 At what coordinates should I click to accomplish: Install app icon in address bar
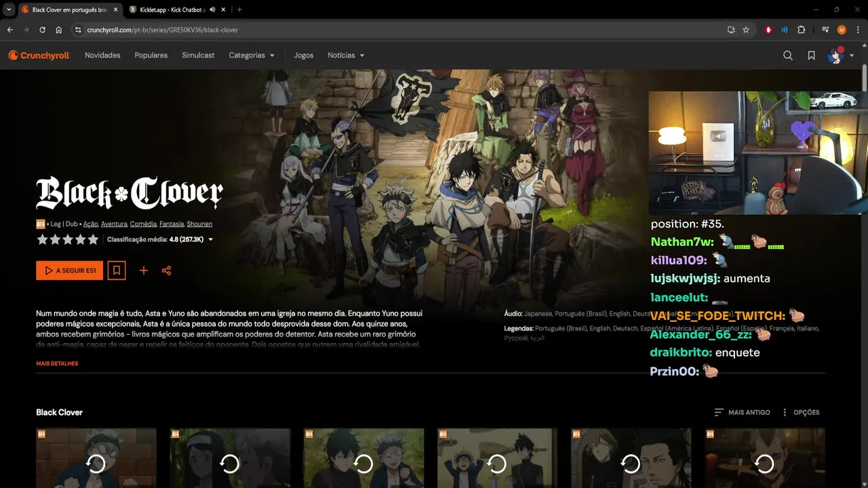(x=731, y=30)
